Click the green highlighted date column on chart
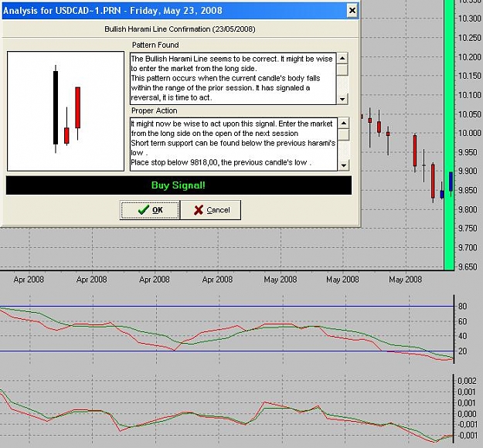483x448 pixels. click(449, 135)
